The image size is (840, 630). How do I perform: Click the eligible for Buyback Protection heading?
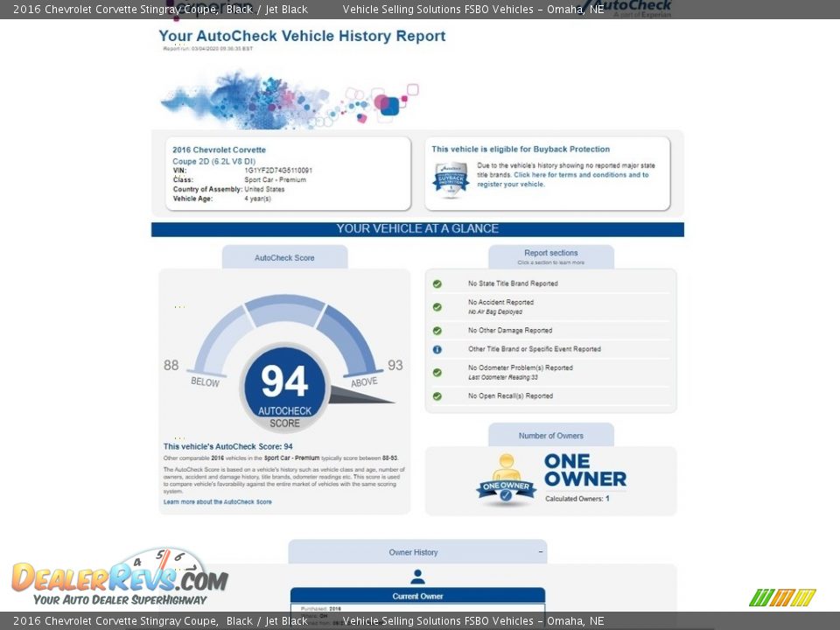coord(521,150)
